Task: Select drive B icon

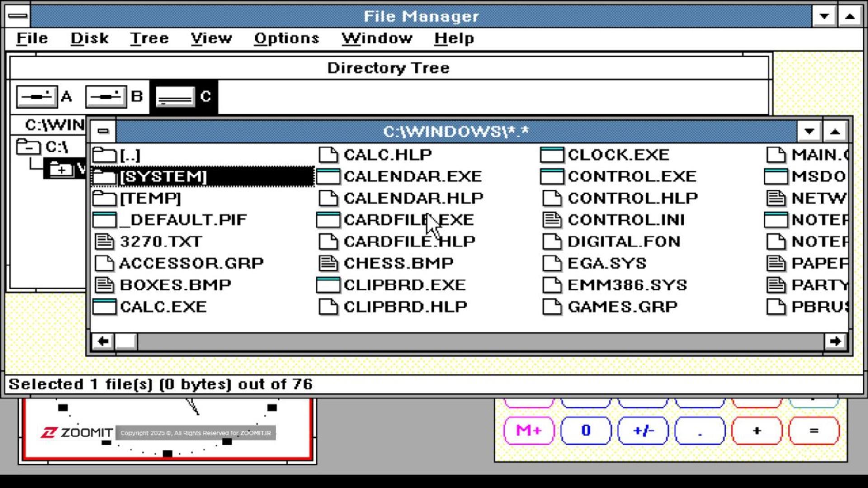Action: [x=106, y=97]
